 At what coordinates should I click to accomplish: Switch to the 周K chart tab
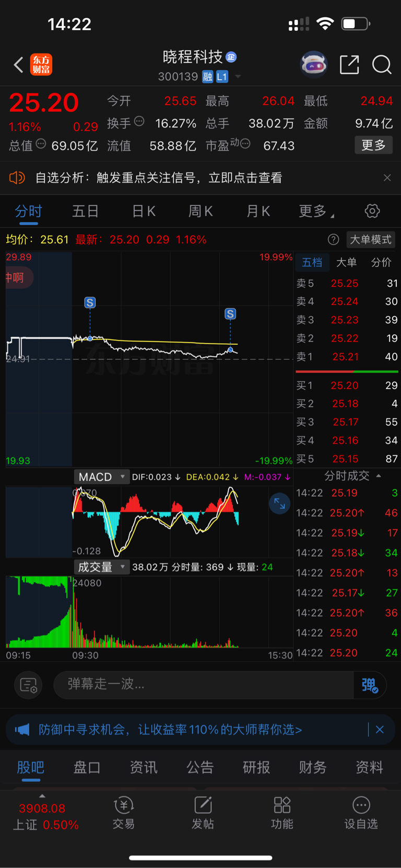(200, 211)
